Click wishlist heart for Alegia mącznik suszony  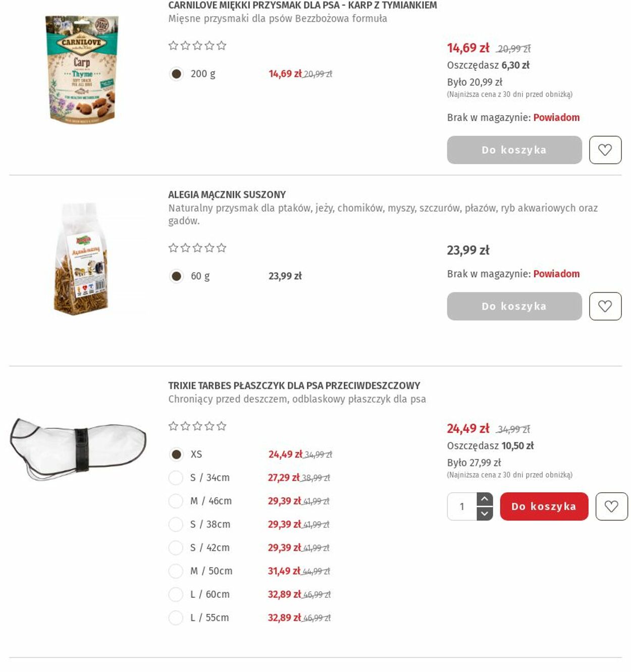click(605, 306)
